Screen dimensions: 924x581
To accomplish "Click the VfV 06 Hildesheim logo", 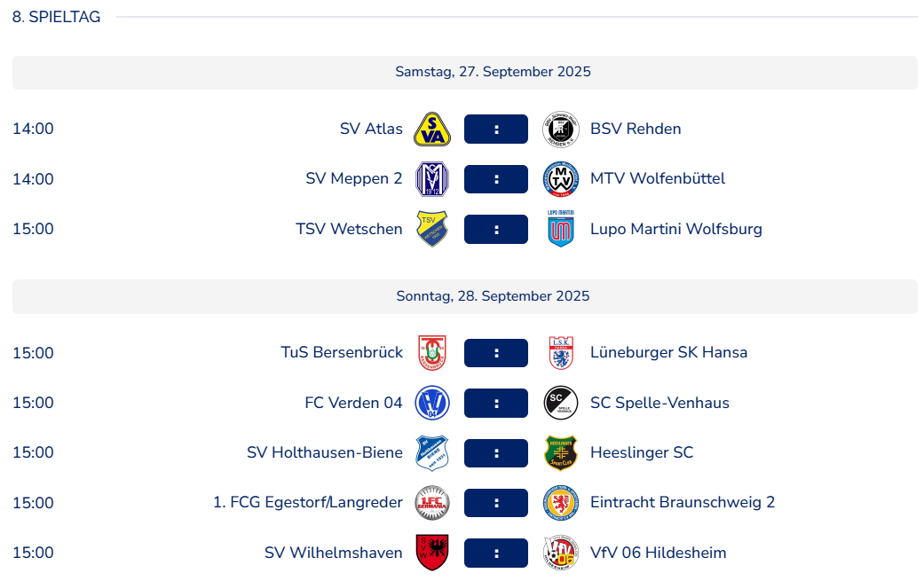I will pyautogui.click(x=560, y=553).
